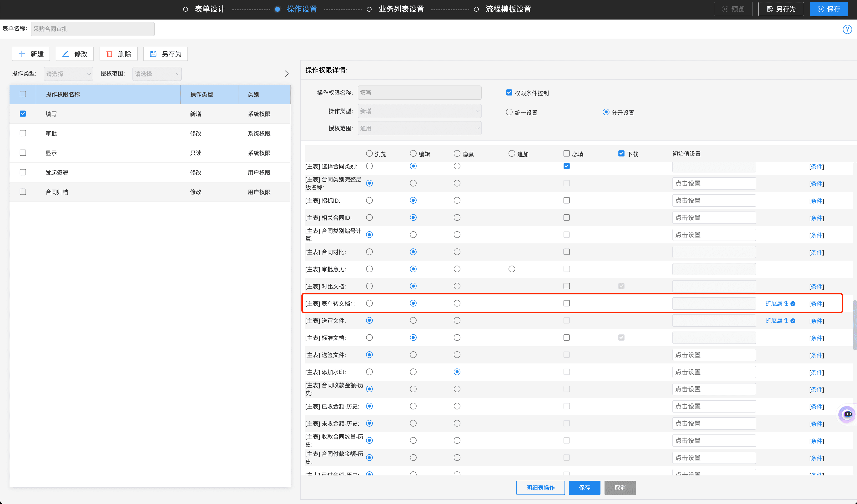Set 标准文档 to 隐藏 radio
Viewport: 857px width, 504px height.
(x=457, y=338)
